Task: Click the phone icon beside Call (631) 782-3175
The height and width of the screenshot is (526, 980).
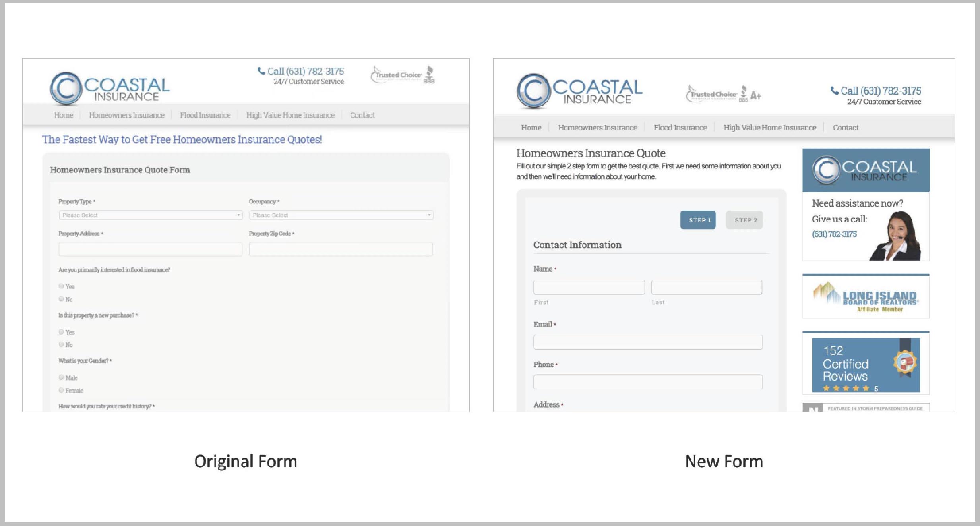Action: [261, 71]
